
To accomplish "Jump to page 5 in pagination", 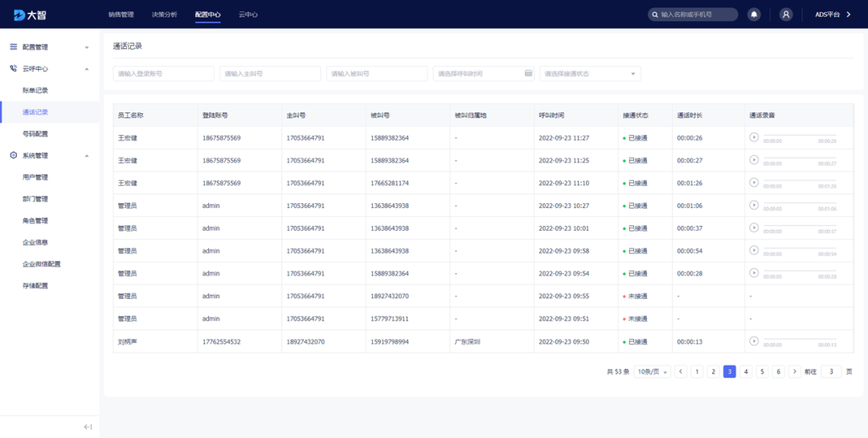I will pos(762,371).
